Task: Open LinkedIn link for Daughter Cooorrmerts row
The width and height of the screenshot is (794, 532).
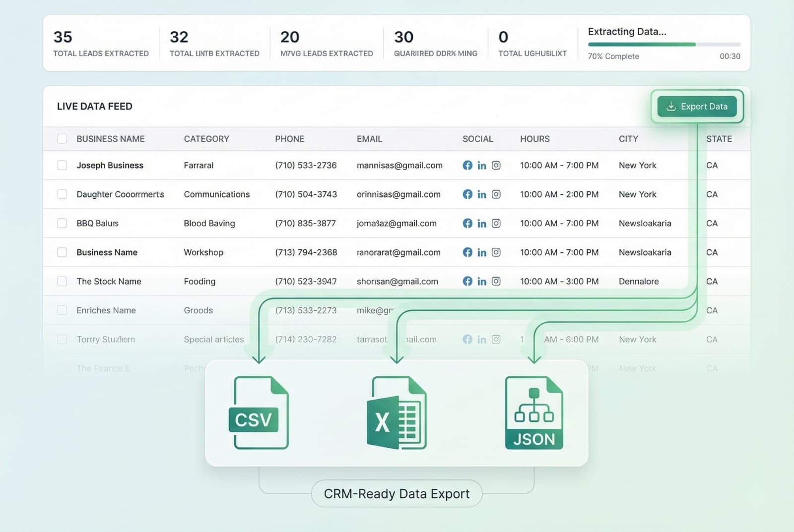Action: (x=482, y=194)
